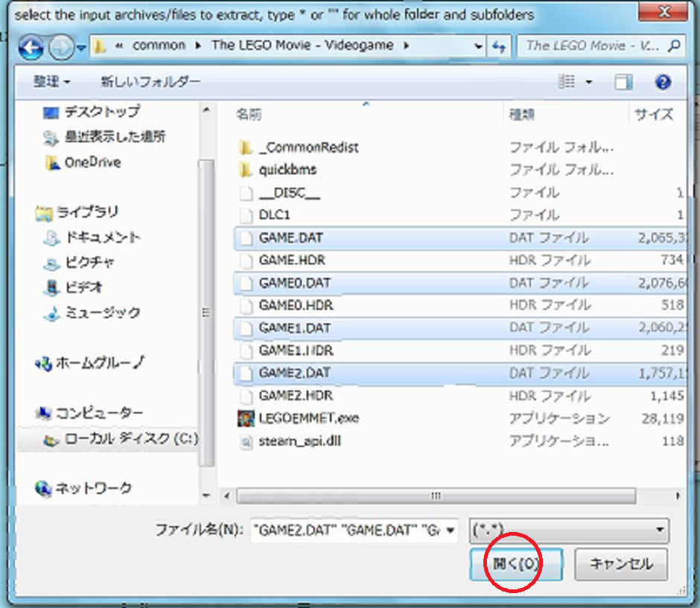Click navigation pane scrollbar down arrow
Screen dimensions: 700x608
pyautogui.click(x=206, y=495)
